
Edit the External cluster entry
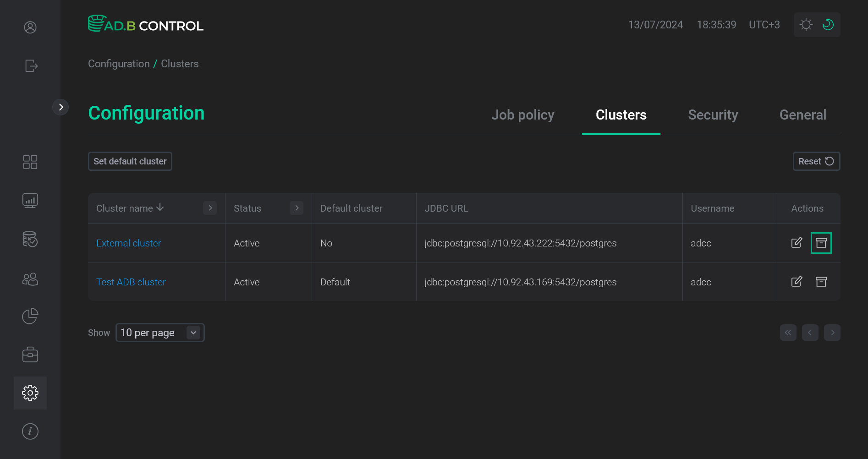point(797,243)
